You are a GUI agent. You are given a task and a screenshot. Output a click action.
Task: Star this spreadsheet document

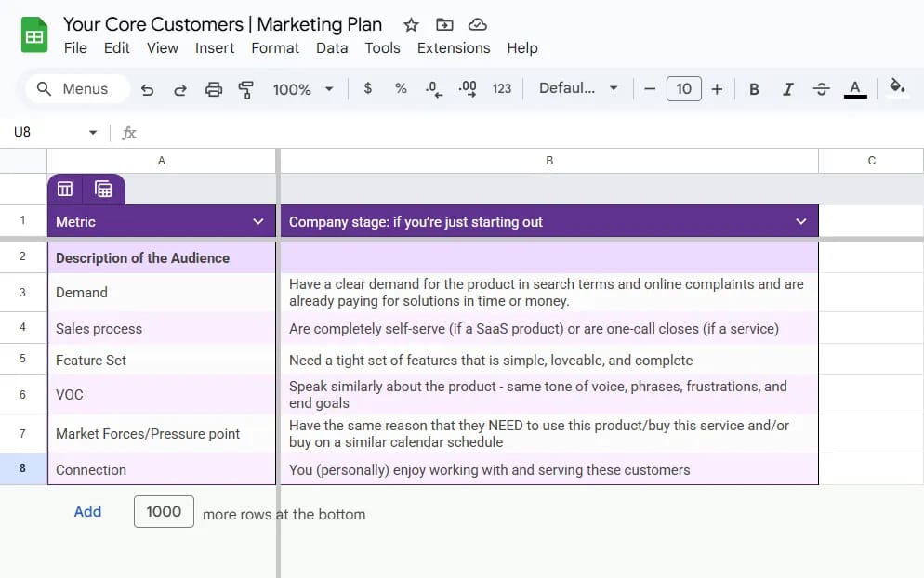click(411, 25)
